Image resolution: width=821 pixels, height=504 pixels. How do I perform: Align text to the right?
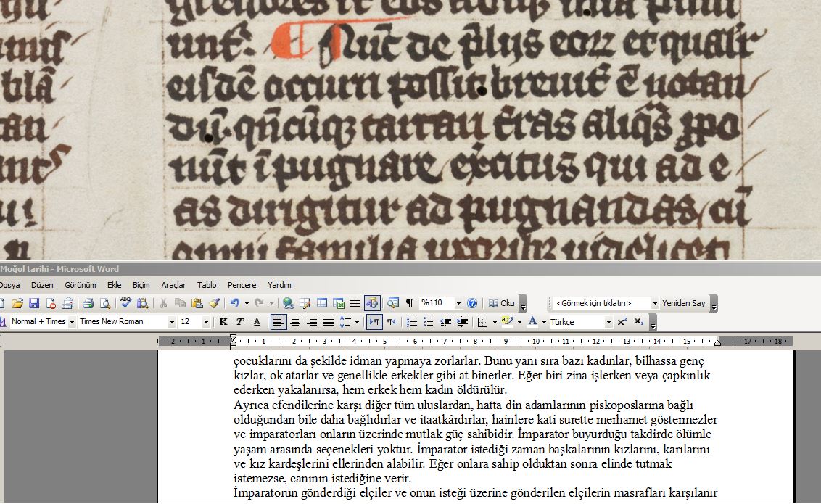pos(312,322)
